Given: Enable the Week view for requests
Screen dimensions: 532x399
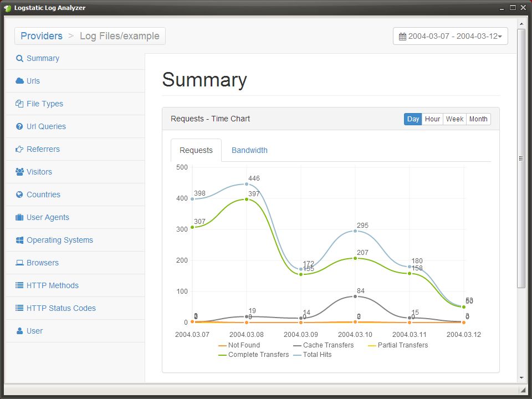Looking at the screenshot, I should (454, 119).
